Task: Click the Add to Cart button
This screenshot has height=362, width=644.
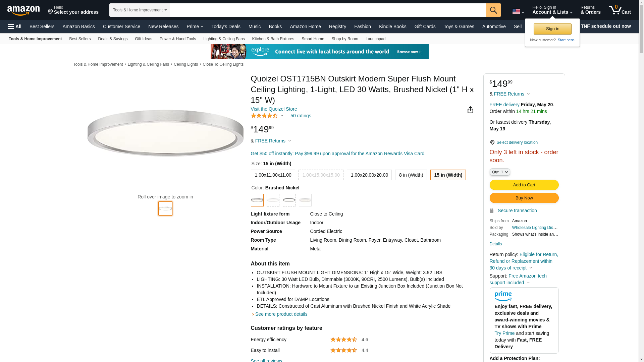Action: pyautogui.click(x=524, y=185)
